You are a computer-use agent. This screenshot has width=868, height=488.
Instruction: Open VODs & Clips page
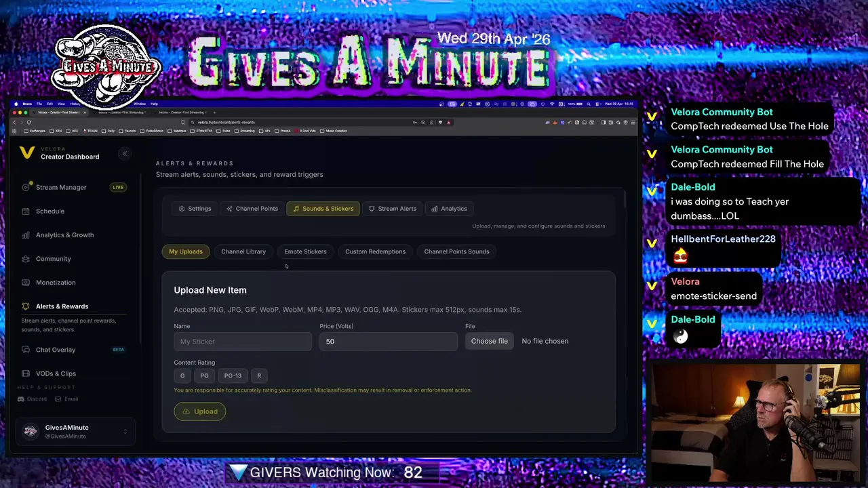(56, 373)
